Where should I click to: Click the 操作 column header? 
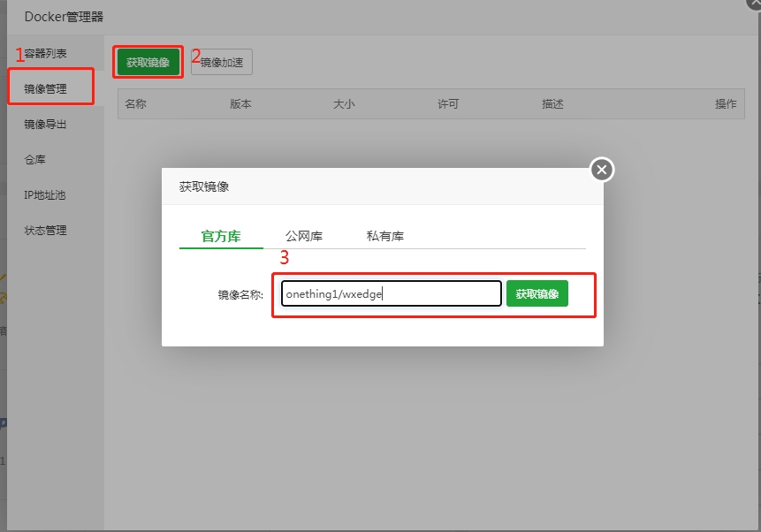(x=726, y=104)
